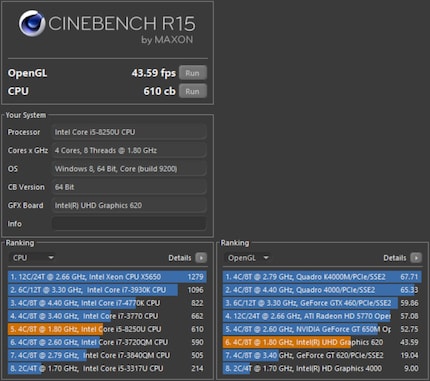This screenshot has height=381, width=430.
Task: Click the Details label in CPU ranking
Action: pyautogui.click(x=180, y=258)
